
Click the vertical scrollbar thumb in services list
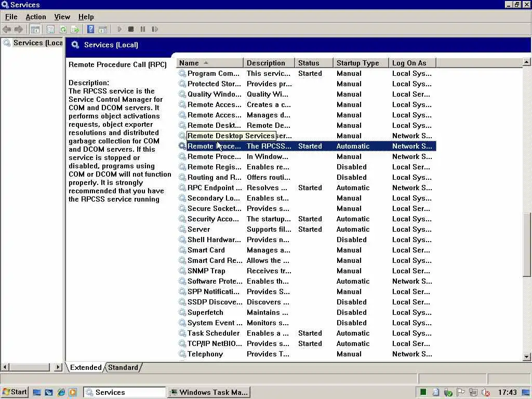527,245
